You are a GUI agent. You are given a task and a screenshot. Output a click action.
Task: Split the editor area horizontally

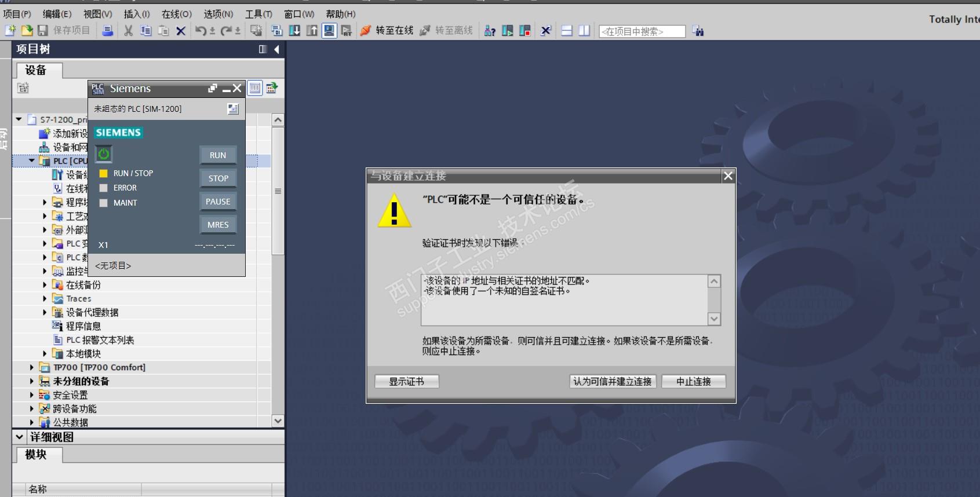pos(567,31)
